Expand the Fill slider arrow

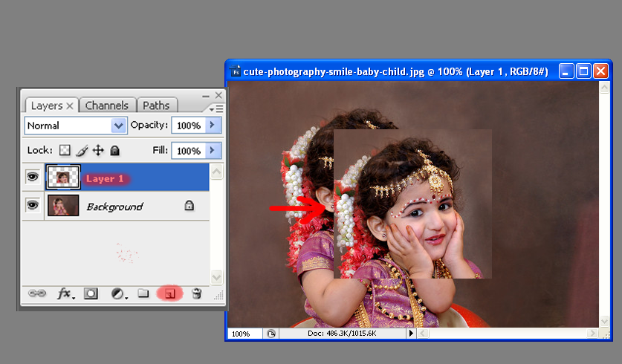(214, 151)
